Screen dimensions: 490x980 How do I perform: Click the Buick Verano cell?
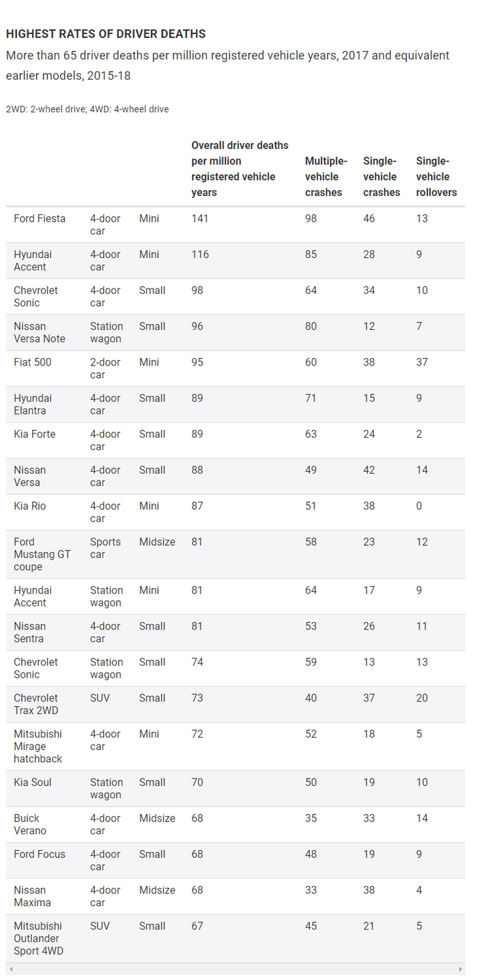pyautogui.click(x=30, y=825)
